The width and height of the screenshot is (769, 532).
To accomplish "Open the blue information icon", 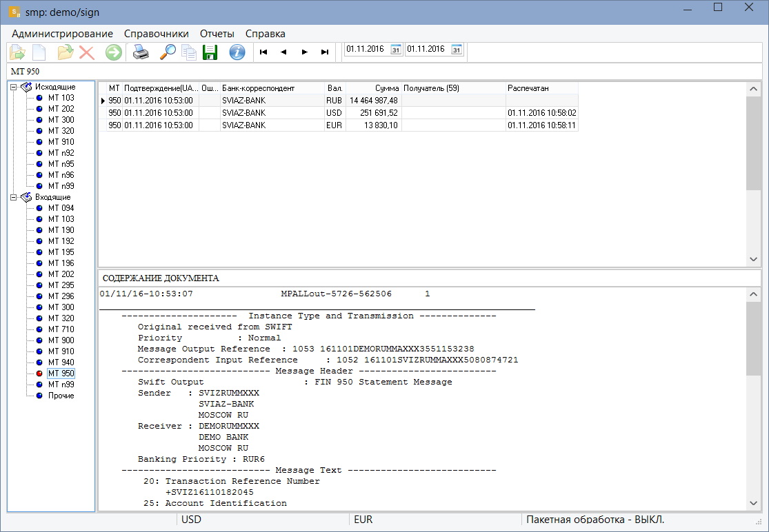I will click(237, 52).
